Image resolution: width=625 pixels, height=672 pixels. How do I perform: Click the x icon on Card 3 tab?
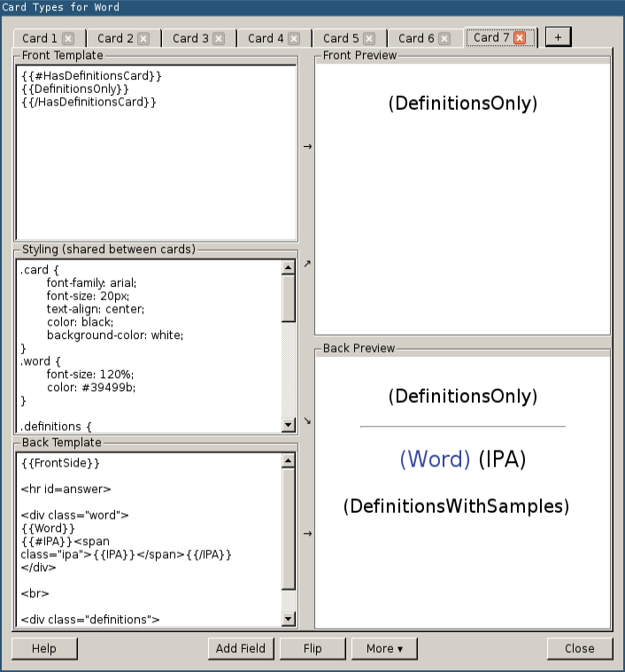pos(219,39)
